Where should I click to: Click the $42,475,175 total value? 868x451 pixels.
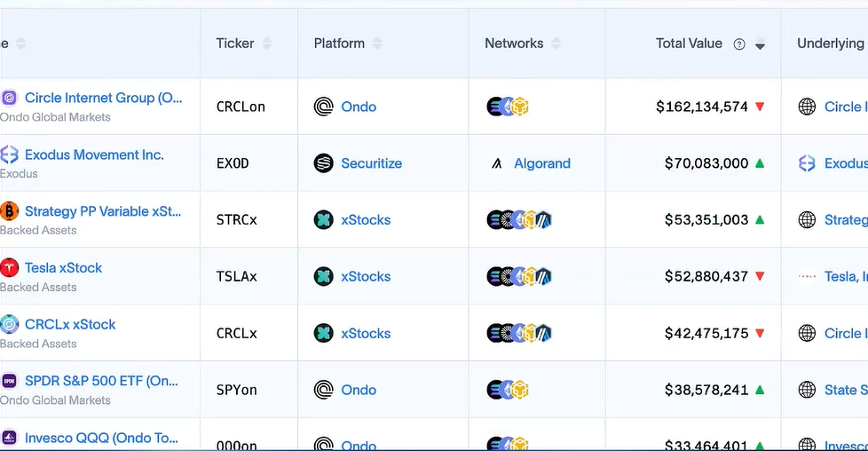pyautogui.click(x=706, y=333)
